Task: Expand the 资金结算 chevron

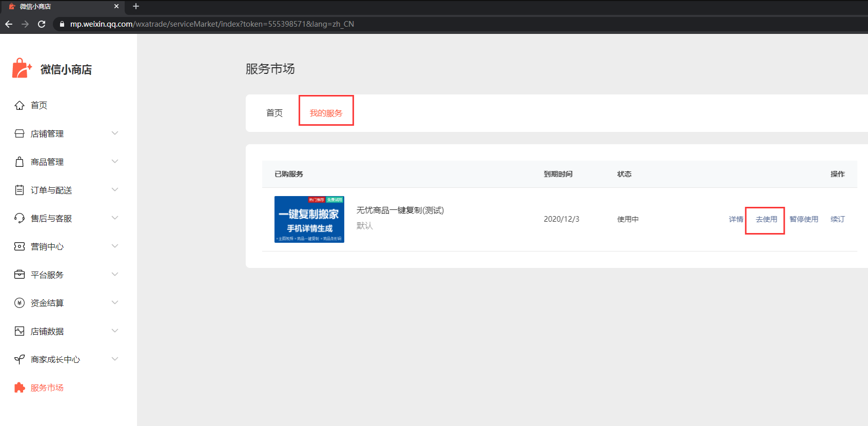Action: (x=115, y=303)
